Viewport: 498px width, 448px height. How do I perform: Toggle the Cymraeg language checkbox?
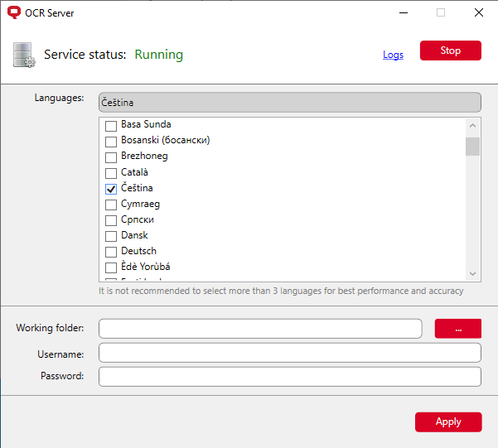coord(111,205)
